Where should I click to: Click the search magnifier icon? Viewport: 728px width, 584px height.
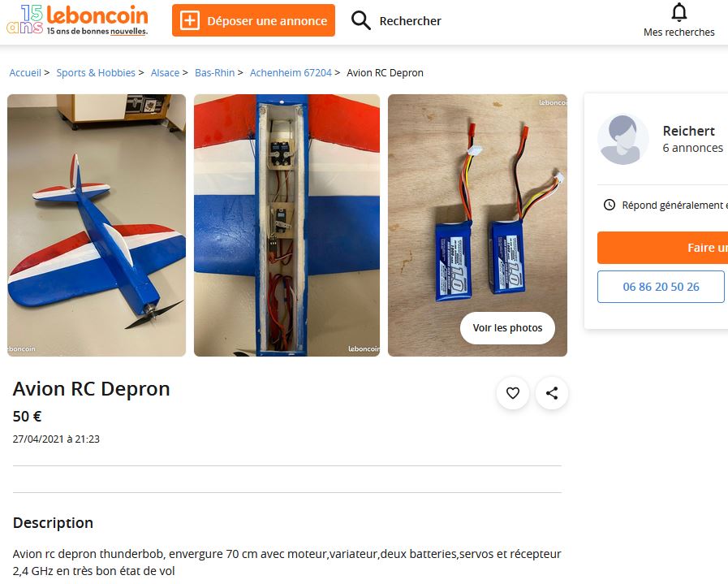[360, 21]
